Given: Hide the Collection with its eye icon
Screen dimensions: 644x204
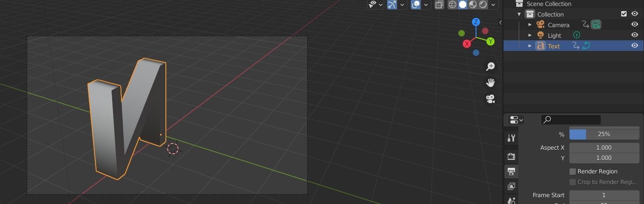Looking at the screenshot, I should 635,14.
